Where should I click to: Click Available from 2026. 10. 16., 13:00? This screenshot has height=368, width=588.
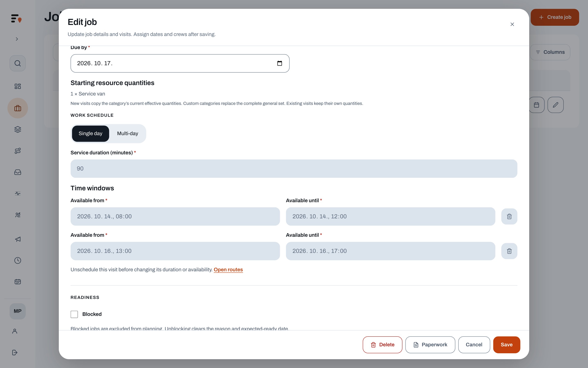(175, 251)
